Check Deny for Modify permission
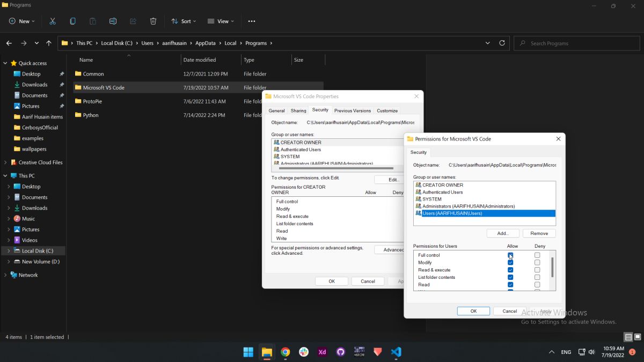The width and height of the screenshot is (644, 362). pyautogui.click(x=537, y=262)
